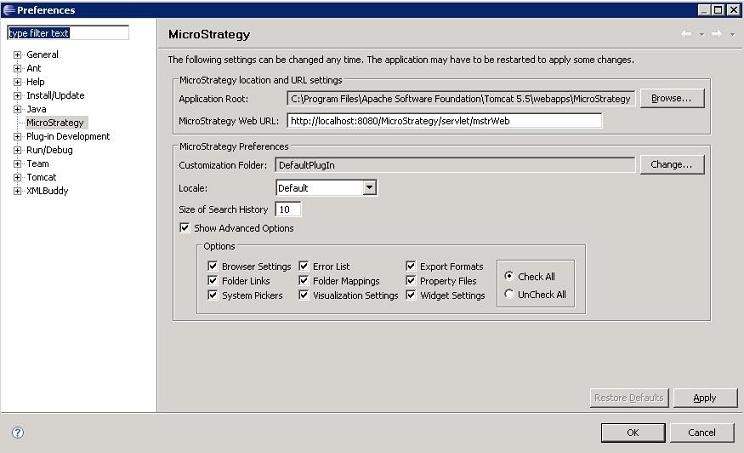Viewport: 744px width, 453px height.
Task: Click the Preferences window title icon
Action: click(9, 9)
